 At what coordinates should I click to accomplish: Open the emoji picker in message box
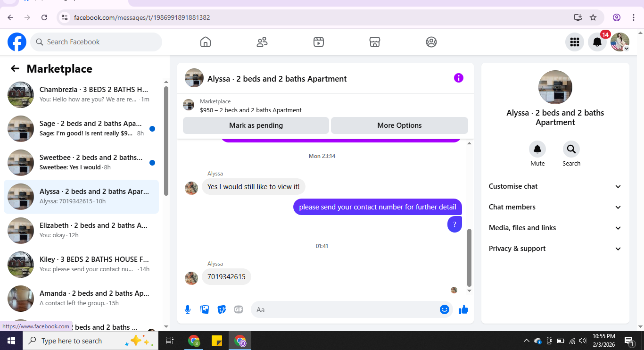(444, 309)
